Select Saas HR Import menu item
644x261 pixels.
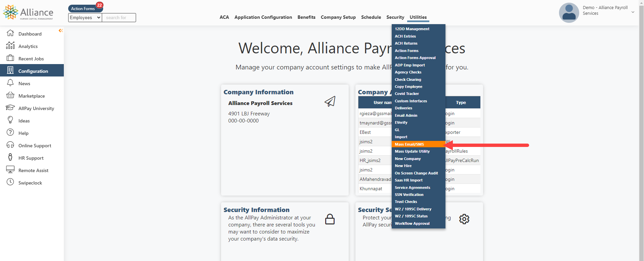pos(419,180)
